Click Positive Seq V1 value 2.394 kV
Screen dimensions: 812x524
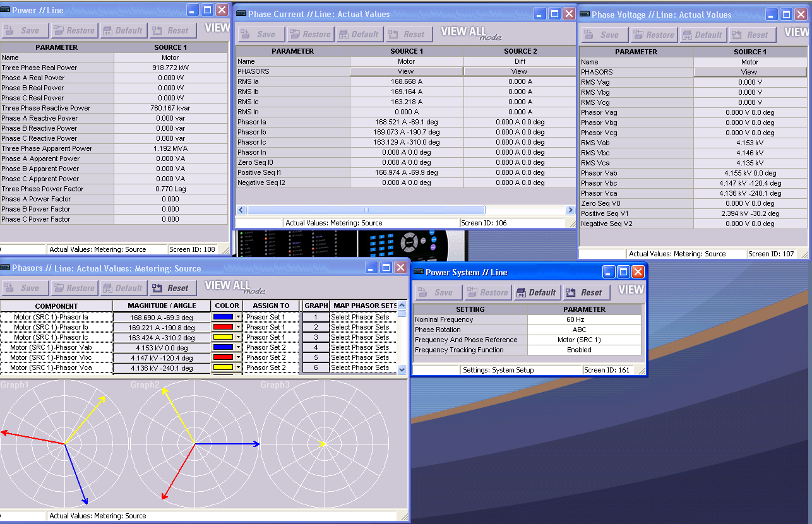click(x=749, y=213)
